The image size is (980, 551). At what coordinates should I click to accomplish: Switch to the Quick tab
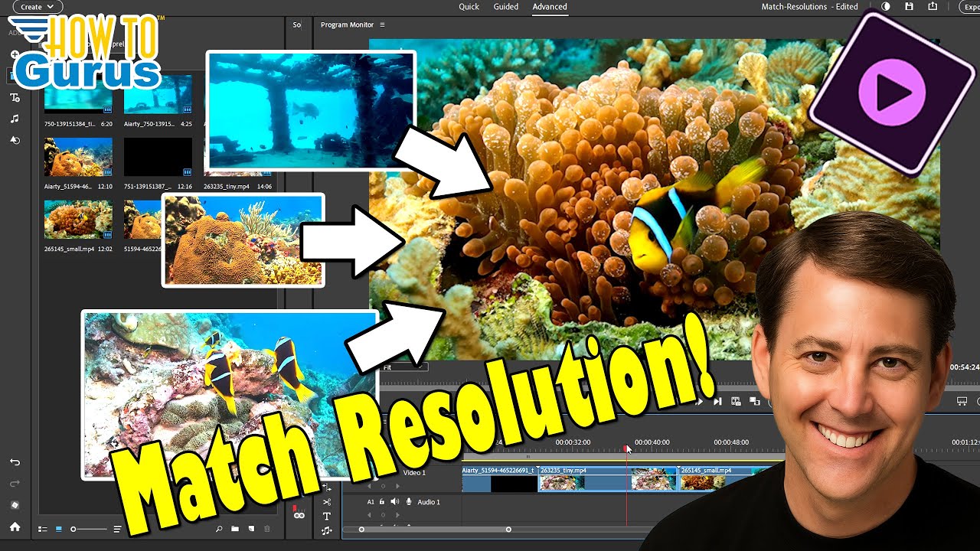pos(469,7)
